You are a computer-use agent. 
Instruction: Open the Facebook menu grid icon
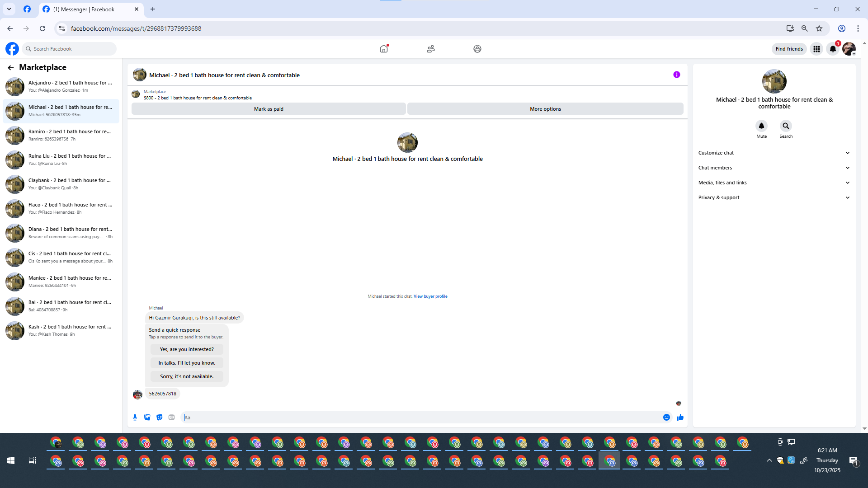pos(816,49)
